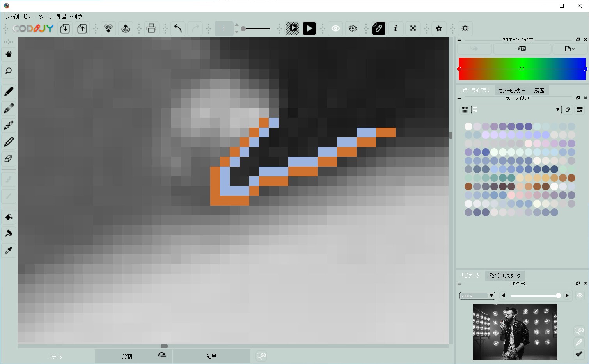Click the 分割 button
Viewport: 589px width, 364px height.
tap(127, 356)
